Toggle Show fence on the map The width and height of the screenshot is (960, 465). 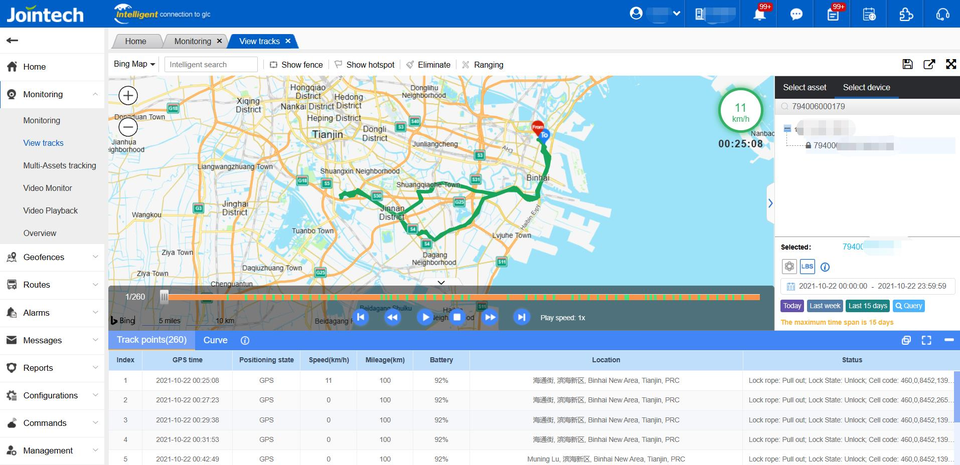click(296, 64)
